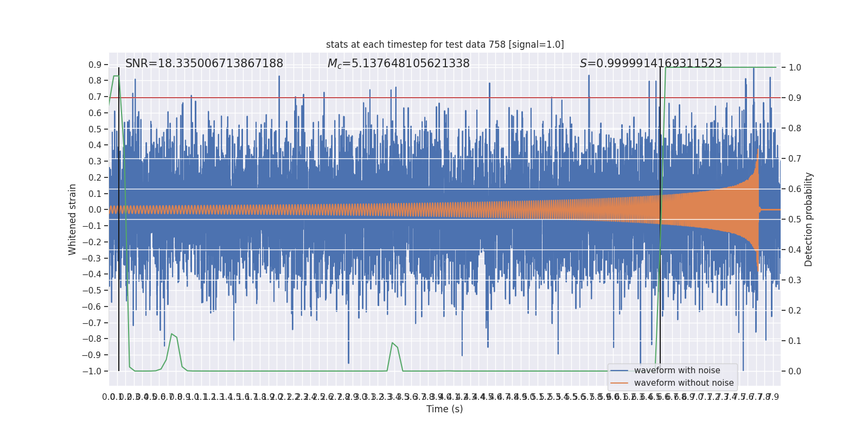Image resolution: width=868 pixels, height=434 pixels.
Task: Click the −0.2 strain tick label
Action: (x=92, y=242)
